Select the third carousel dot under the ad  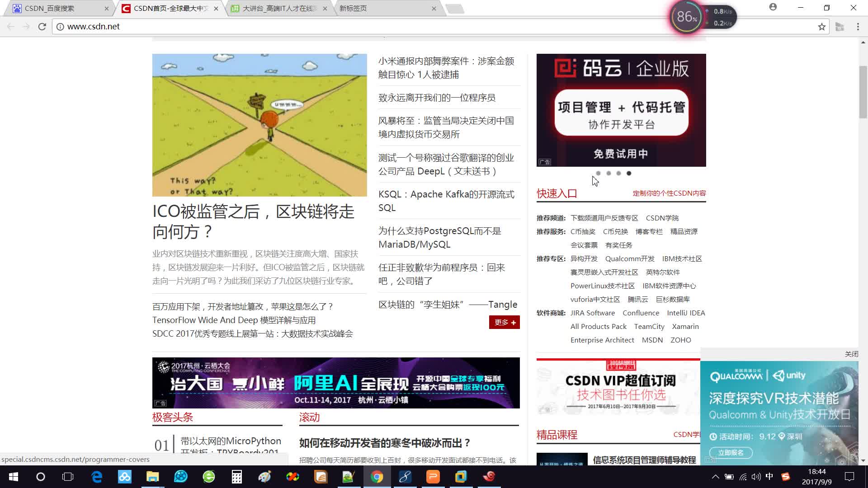(x=618, y=173)
